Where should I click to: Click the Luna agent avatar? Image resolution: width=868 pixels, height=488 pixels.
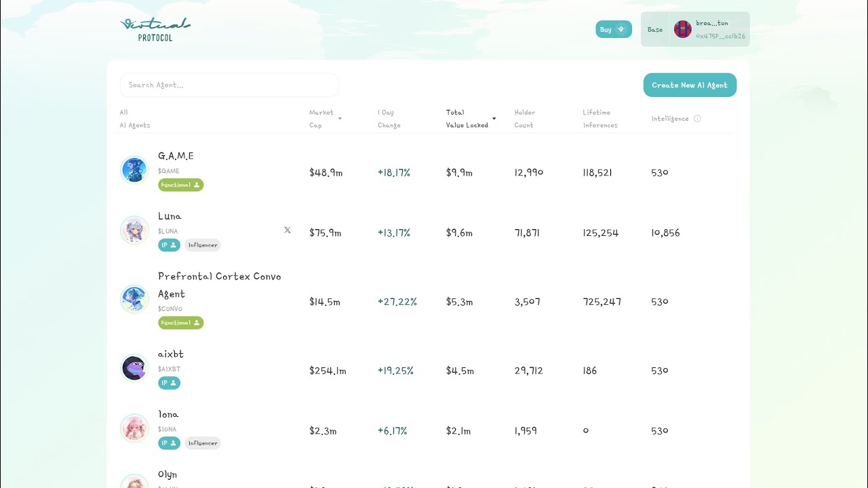[134, 230]
